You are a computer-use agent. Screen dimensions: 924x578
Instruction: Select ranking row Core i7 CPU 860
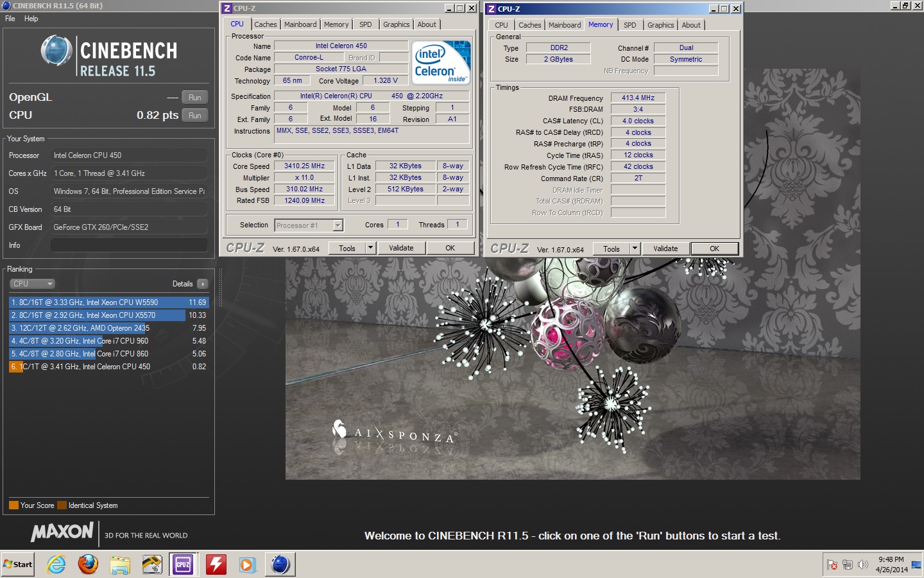pos(109,354)
